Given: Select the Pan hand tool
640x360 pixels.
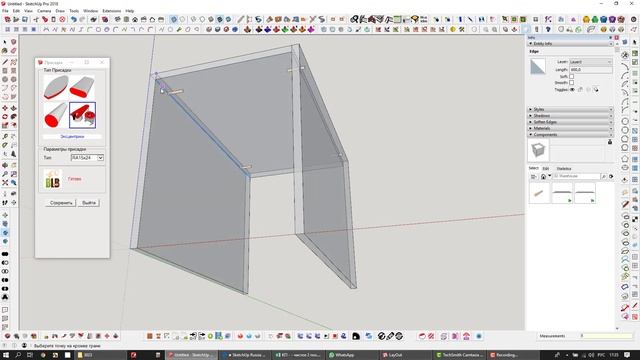Looking at the screenshot, I should [13, 165].
